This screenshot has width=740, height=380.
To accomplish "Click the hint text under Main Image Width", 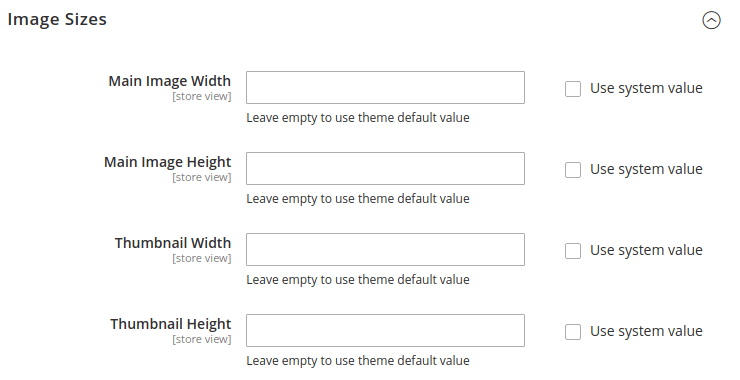I will [x=358, y=118].
